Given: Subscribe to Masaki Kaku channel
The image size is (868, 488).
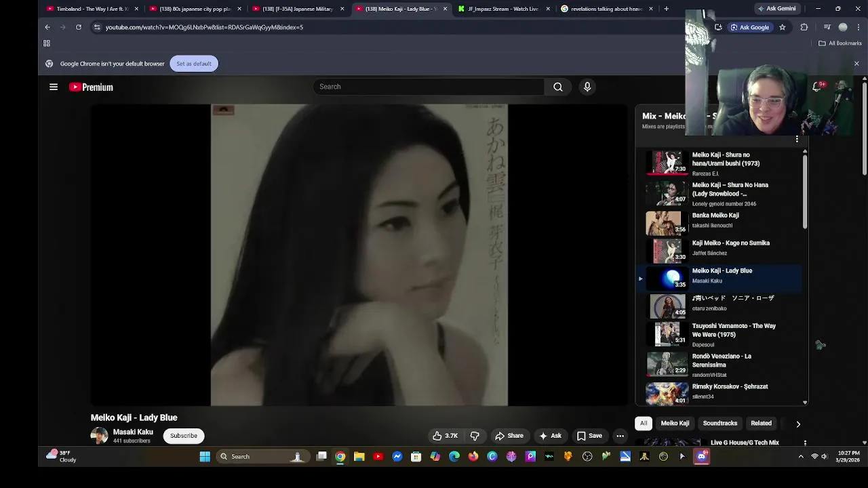Looking at the screenshot, I should click(184, 436).
